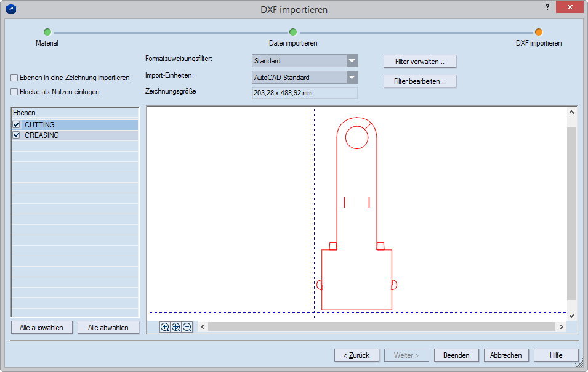Select the CREASING layer name
The image size is (588, 372).
(42, 135)
